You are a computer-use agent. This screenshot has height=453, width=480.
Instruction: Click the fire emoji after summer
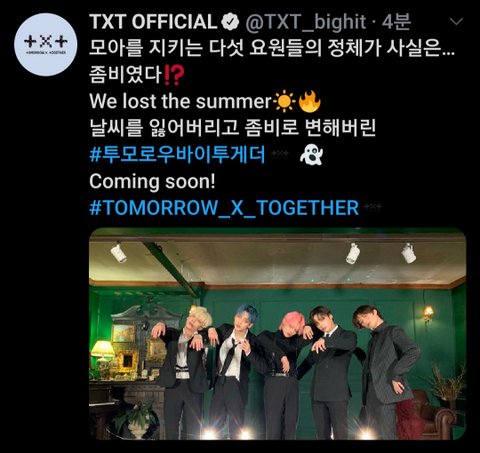click(x=310, y=101)
